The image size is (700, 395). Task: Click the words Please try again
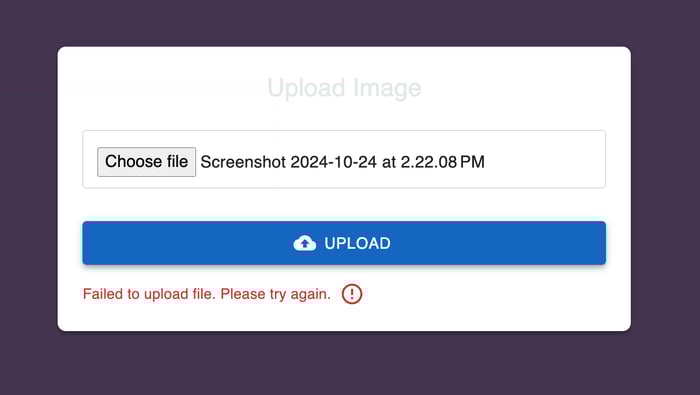coord(275,294)
